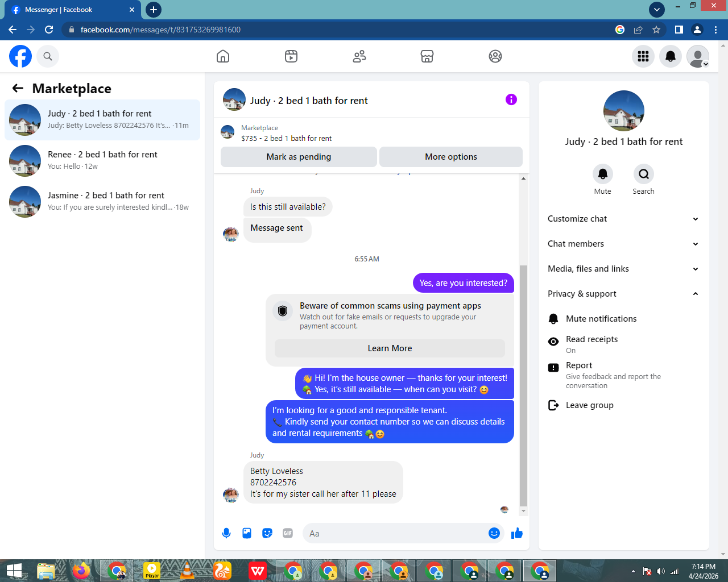Go back using Marketplace back arrow
Viewport: 728px width, 582px height.
coord(18,88)
